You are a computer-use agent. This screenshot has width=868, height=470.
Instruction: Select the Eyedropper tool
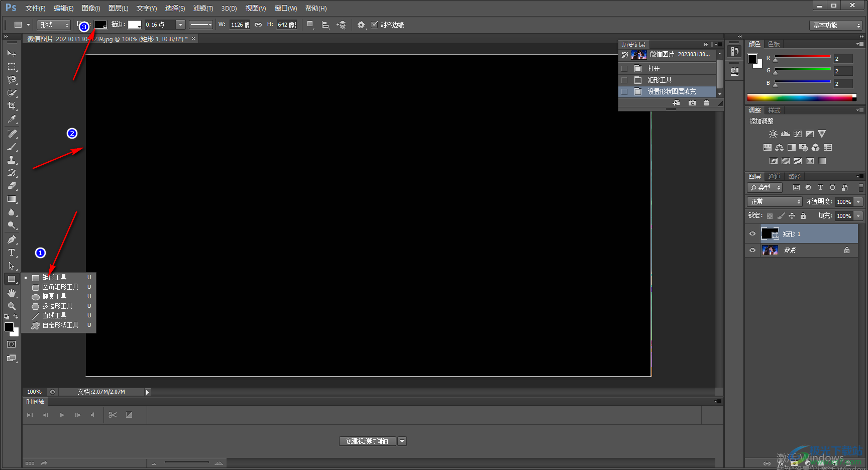12,119
